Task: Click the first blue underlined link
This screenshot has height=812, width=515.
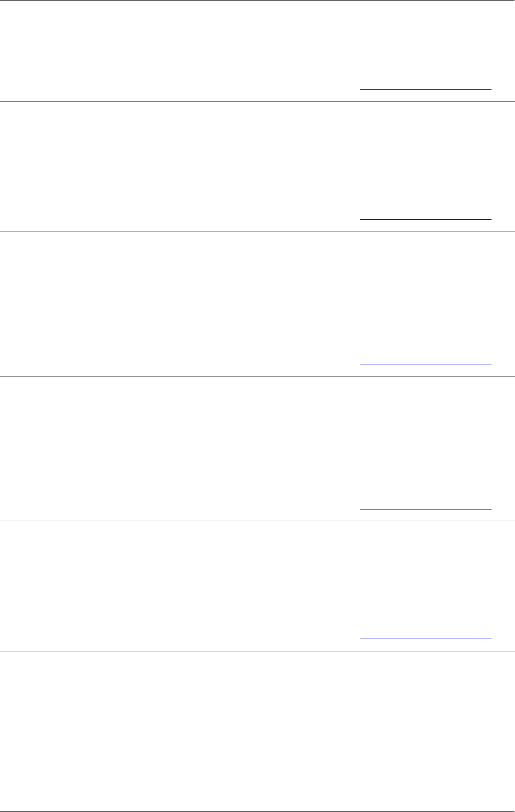Action: coord(425,89)
